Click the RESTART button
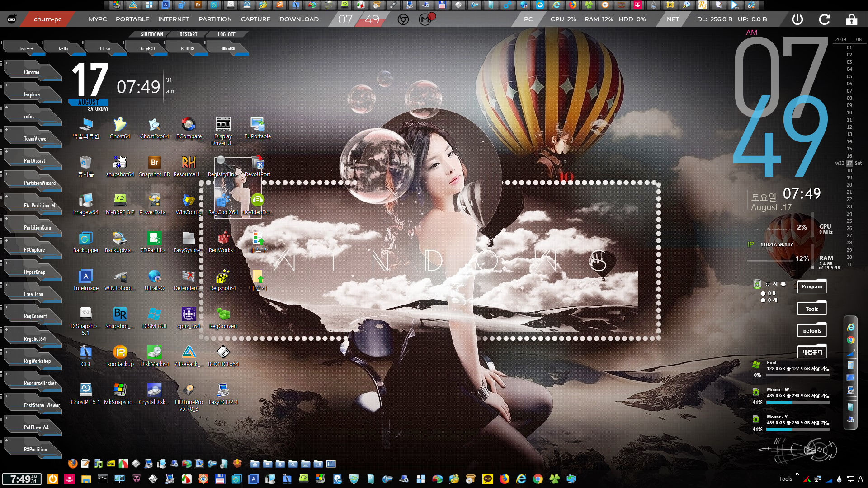 [188, 34]
